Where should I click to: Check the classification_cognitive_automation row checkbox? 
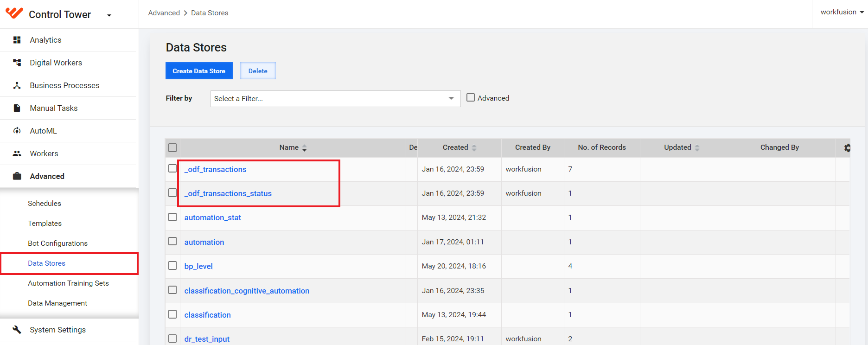pyautogui.click(x=172, y=290)
